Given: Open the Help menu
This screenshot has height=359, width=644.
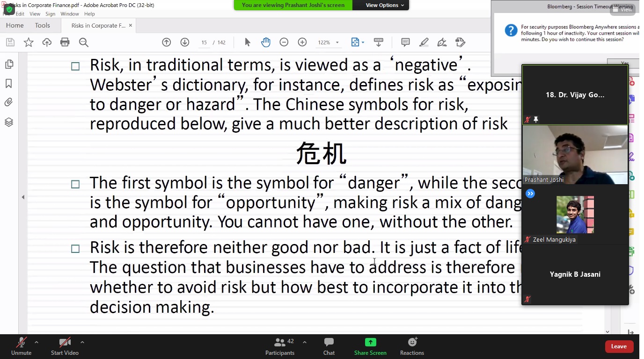Looking at the screenshot, I should pyautogui.click(x=89, y=14).
